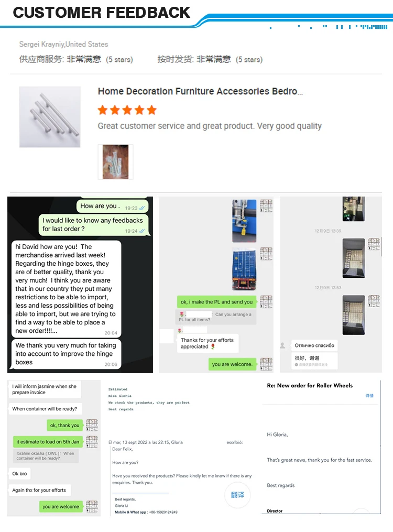Open the blue container truck photo
Image resolution: width=393 pixels, height=532 pixels.
point(244,269)
